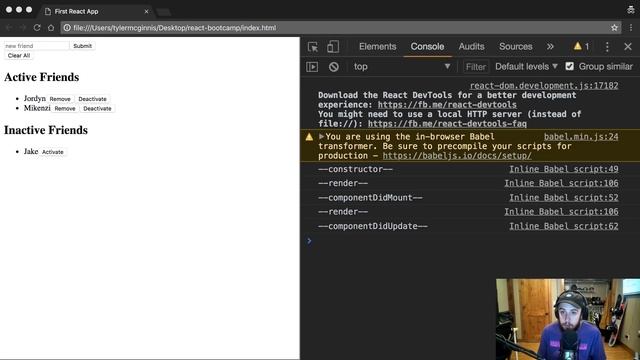
Task: Toggle the device toolbar icon
Action: click(x=333, y=47)
